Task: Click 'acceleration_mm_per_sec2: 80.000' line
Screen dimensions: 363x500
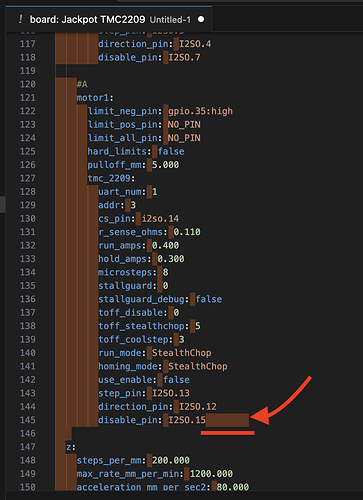Action: coord(163,487)
